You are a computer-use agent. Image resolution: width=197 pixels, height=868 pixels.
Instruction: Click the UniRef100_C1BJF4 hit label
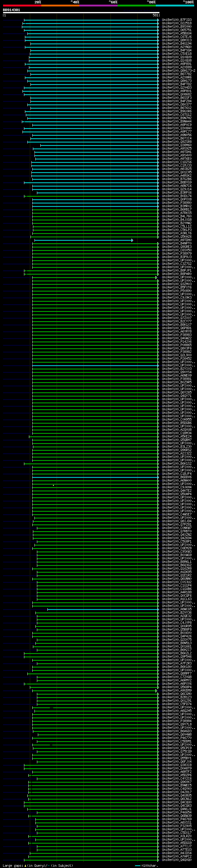[176, 474]
